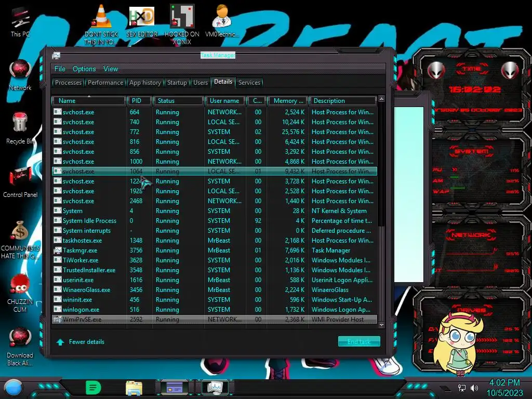Switch to the Startup tab
The image size is (532, 399).
pos(177,83)
